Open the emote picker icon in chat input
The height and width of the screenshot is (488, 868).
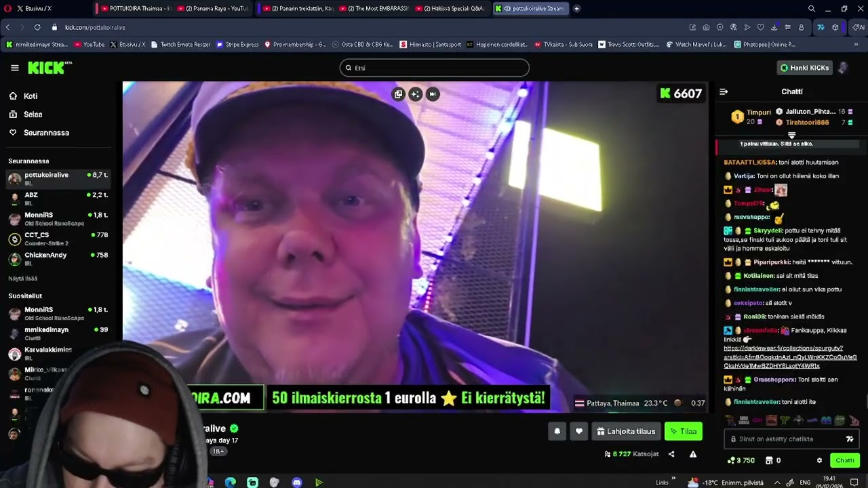pyautogui.click(x=849, y=439)
